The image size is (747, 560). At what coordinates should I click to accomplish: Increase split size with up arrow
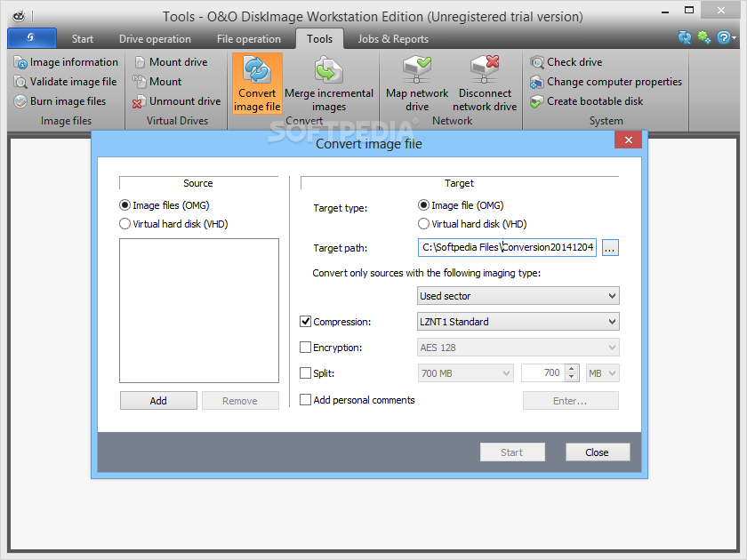[x=572, y=369]
